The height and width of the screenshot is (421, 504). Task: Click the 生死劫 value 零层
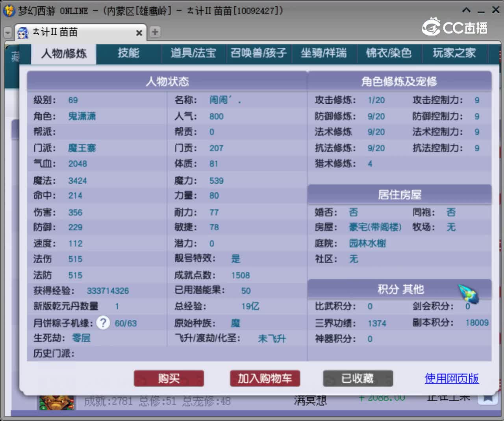coord(81,338)
